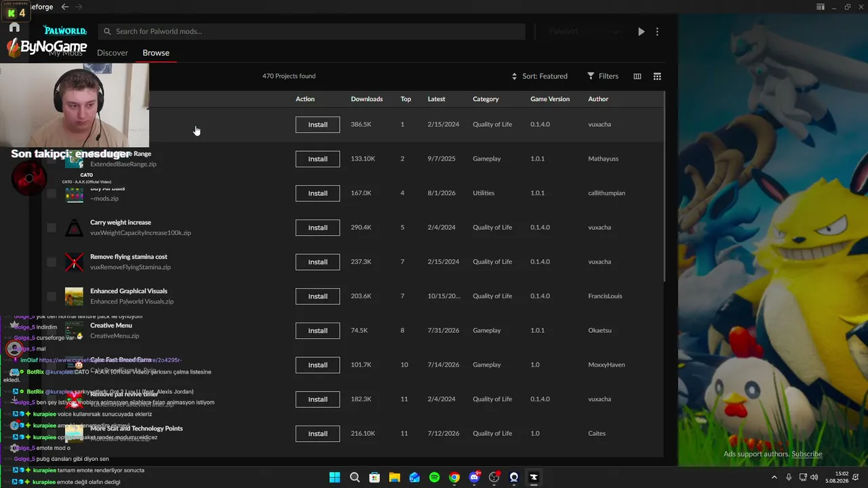Screen dimensions: 868x488
Task: Sort by the Author column header
Action: point(598,99)
